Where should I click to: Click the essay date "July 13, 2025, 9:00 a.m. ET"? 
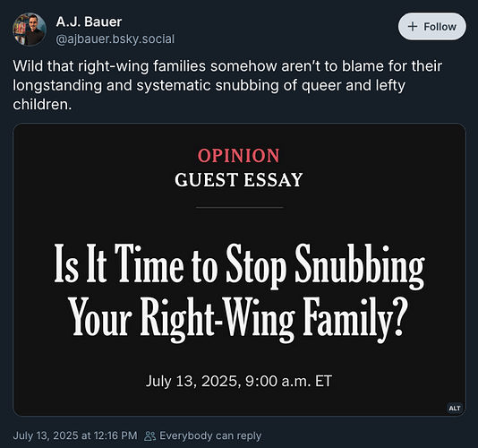(239, 381)
